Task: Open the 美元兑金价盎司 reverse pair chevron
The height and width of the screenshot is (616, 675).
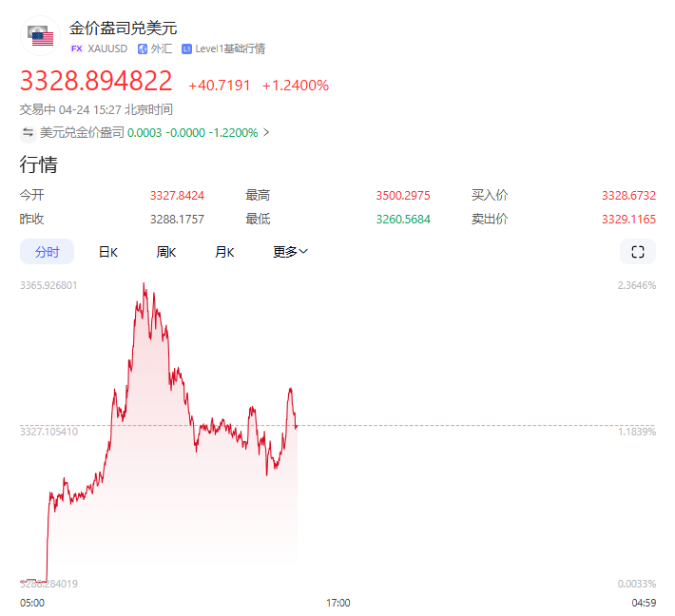Action: pos(266,132)
